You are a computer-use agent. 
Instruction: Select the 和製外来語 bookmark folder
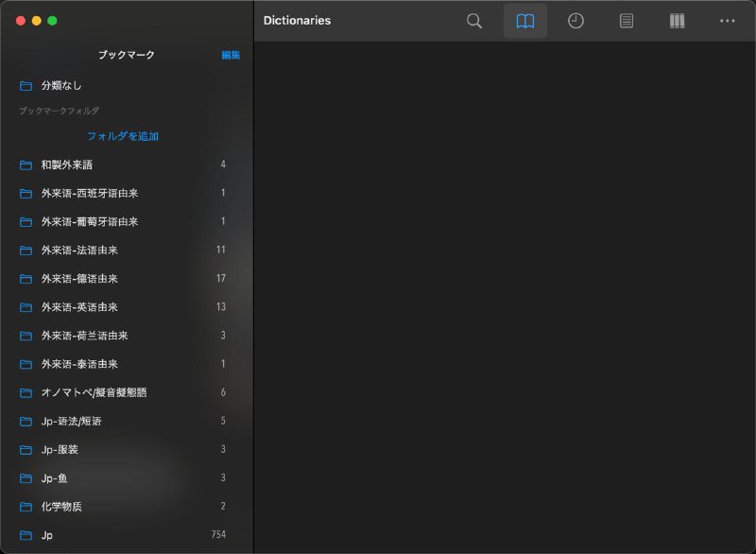[x=66, y=164]
